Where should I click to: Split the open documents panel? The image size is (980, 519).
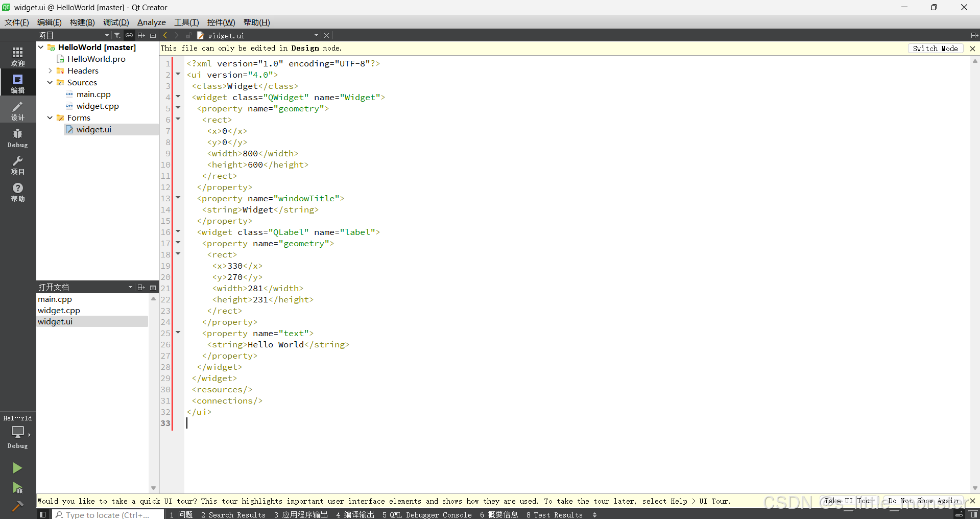(141, 287)
